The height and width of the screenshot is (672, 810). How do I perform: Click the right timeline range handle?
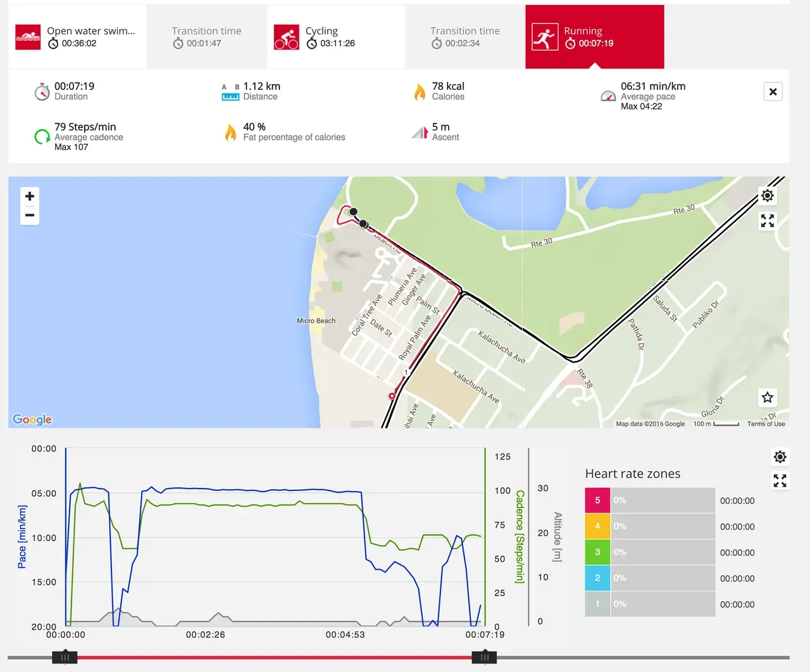(x=484, y=657)
